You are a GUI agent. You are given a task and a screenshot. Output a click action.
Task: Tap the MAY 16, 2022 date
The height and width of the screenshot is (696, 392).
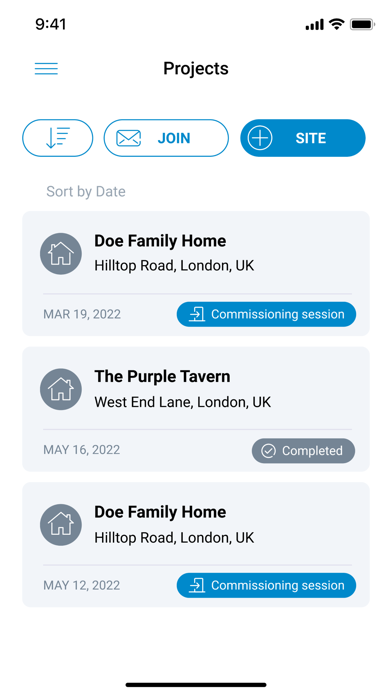click(x=82, y=450)
